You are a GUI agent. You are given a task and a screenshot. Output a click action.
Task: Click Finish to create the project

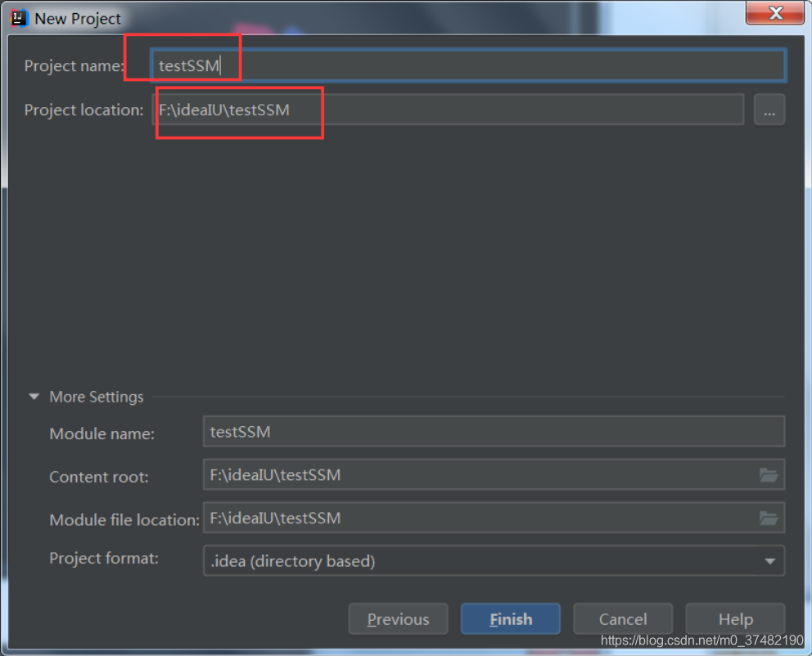pos(511,618)
